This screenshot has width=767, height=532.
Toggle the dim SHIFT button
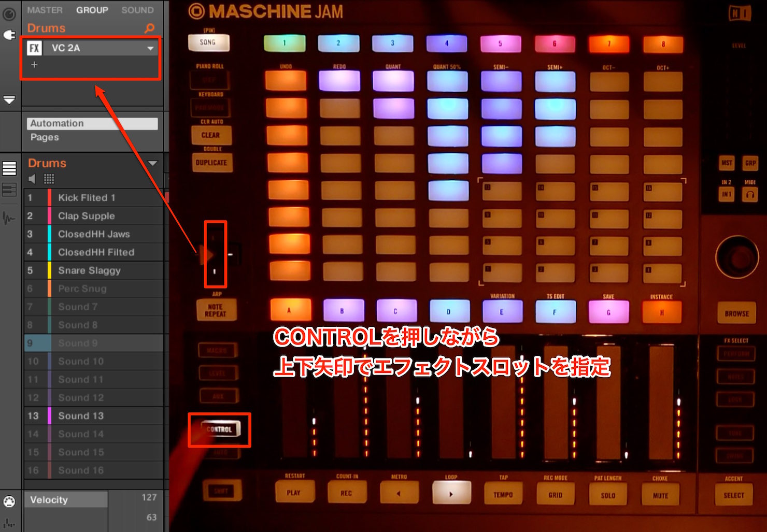(x=221, y=491)
